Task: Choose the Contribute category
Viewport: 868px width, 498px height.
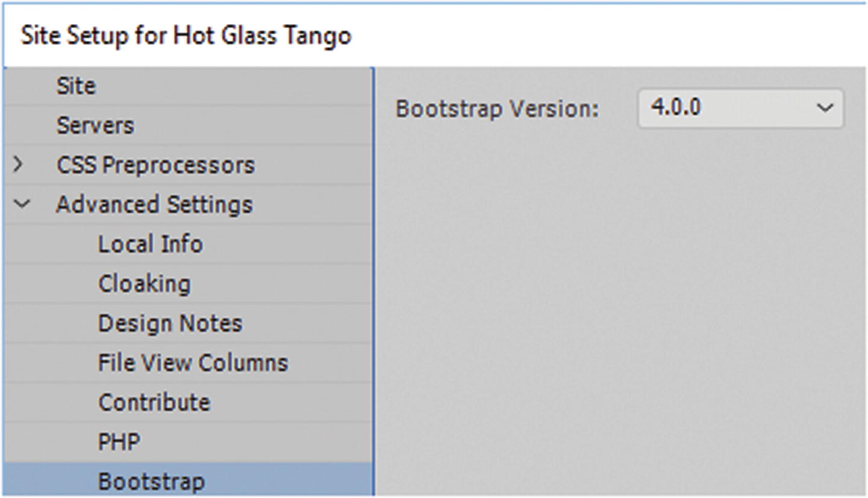Action: pyautogui.click(x=154, y=403)
